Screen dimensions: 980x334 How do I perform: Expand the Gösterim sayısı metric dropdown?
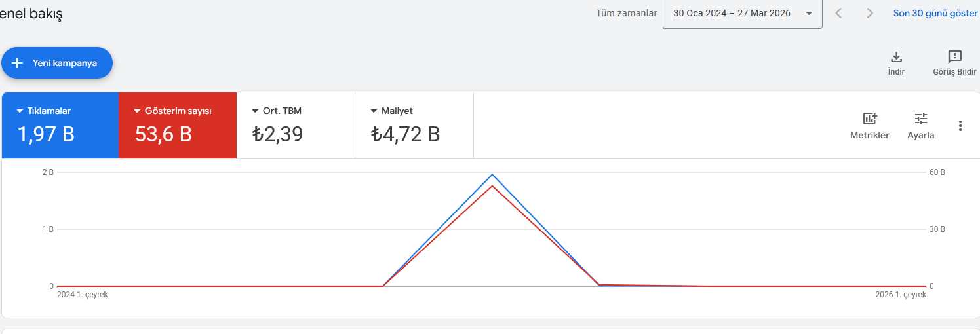pos(138,111)
